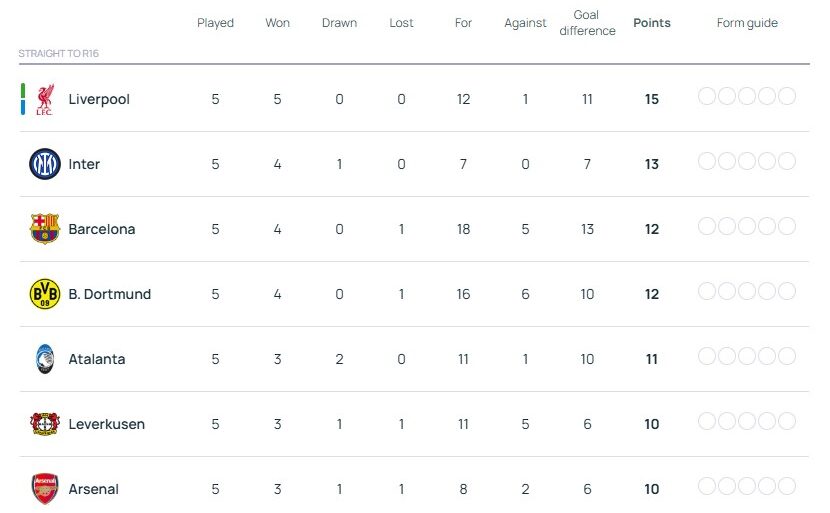Sort table by Goal difference header

pos(587,23)
